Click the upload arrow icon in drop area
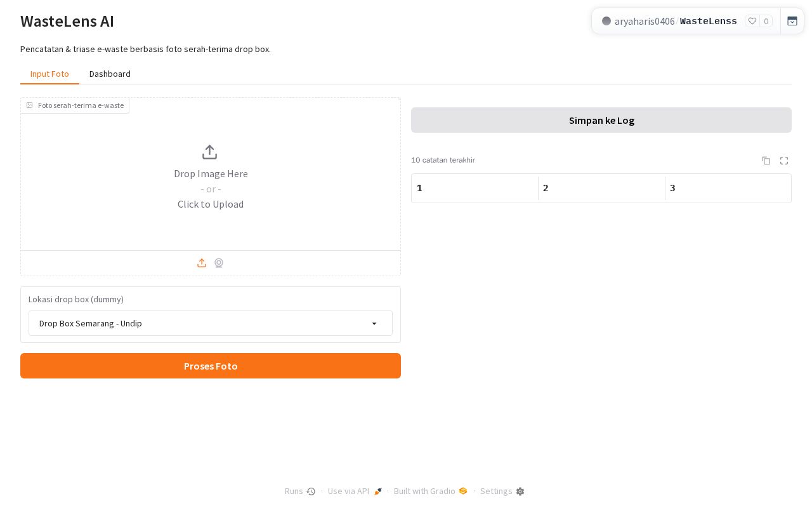 (210, 152)
